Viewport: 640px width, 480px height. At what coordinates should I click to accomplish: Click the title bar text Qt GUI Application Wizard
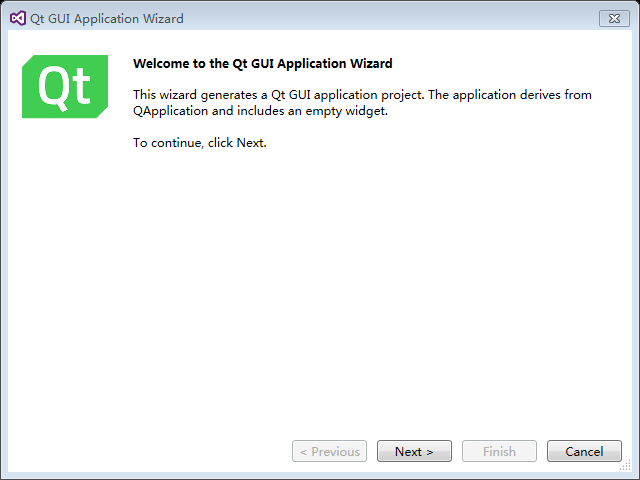click(x=107, y=19)
